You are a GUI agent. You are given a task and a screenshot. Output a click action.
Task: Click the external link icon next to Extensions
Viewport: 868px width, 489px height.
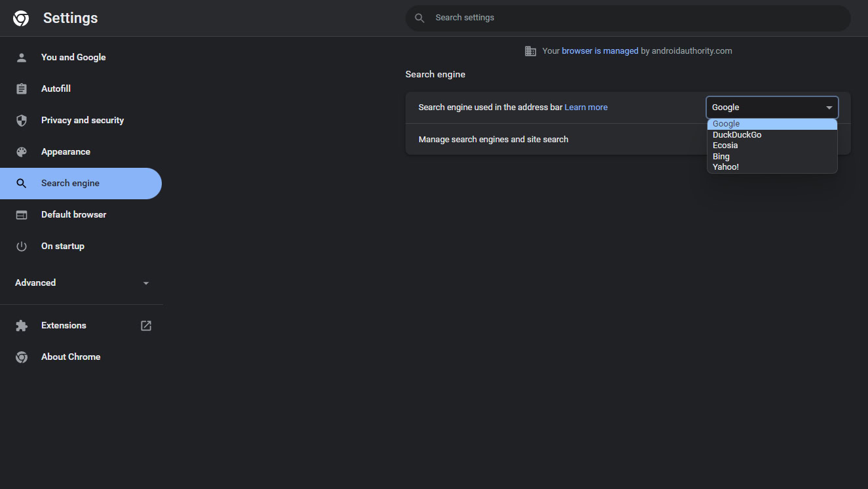pyautogui.click(x=146, y=326)
